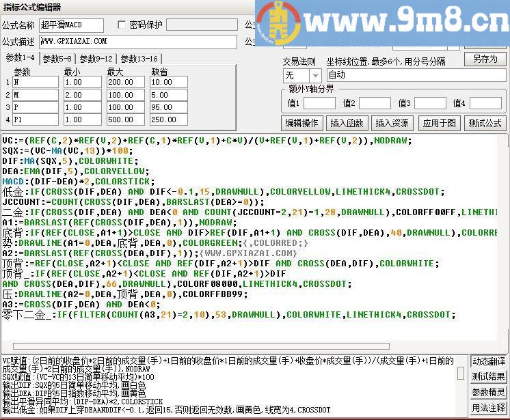The width and height of the screenshot is (510, 420).
Task: Open the 交易法则 dropdown
Action: pyautogui.click(x=315, y=76)
